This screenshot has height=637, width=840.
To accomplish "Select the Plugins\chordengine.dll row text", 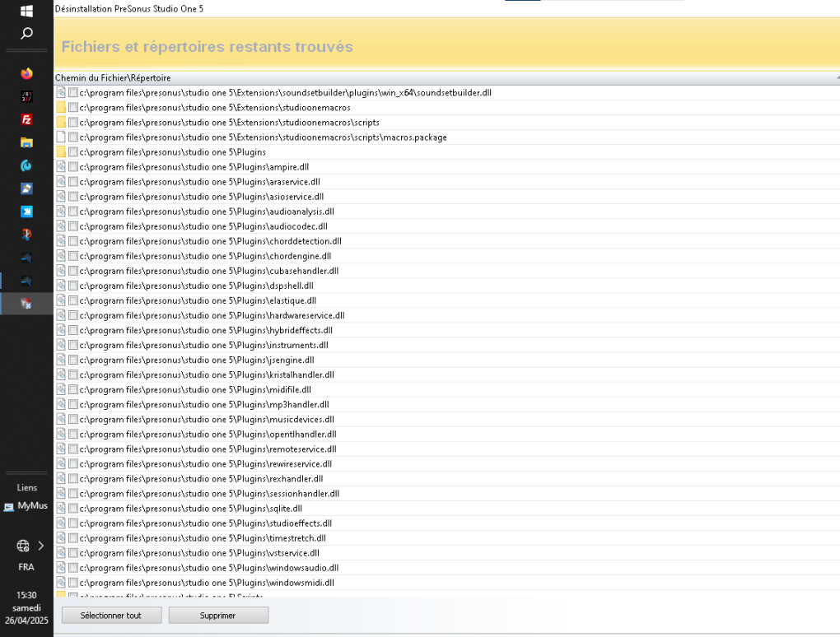I will click(x=205, y=256).
